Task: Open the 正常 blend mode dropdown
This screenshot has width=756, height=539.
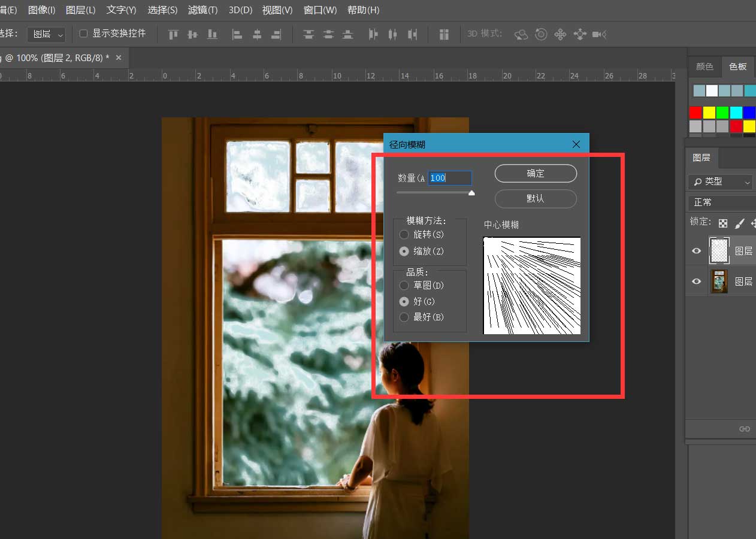Action: 721,202
